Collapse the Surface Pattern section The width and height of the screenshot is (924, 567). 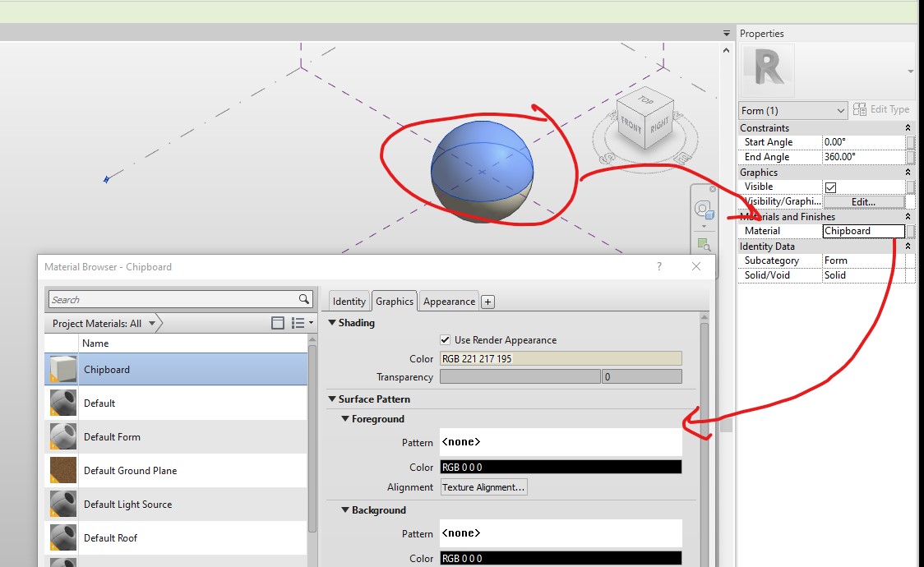[332, 399]
